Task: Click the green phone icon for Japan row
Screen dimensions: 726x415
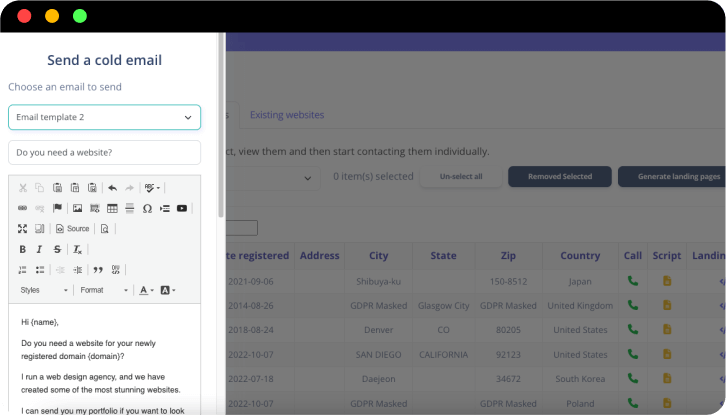Action: point(632,281)
